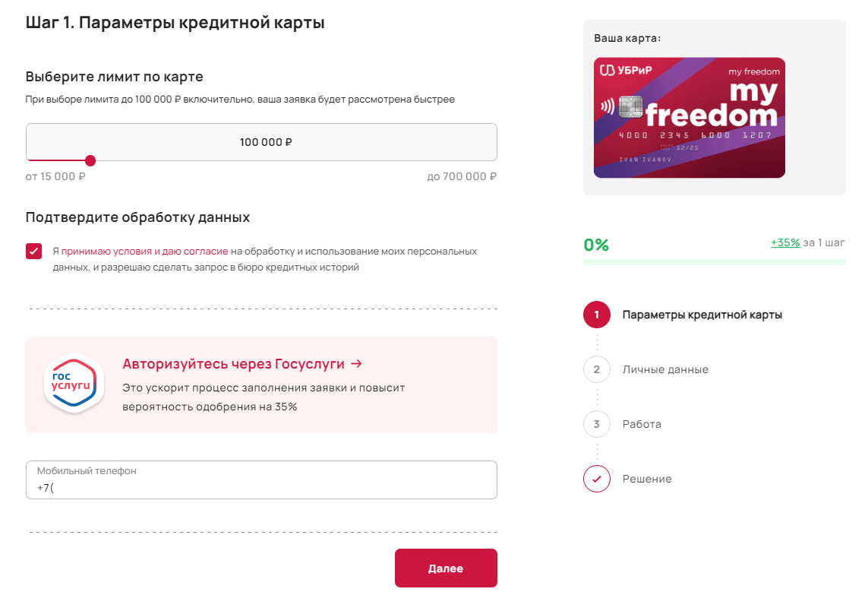Click the UBRiR logo on the card
Image resolution: width=868 pixels, height=592 pixels.
pos(626,71)
